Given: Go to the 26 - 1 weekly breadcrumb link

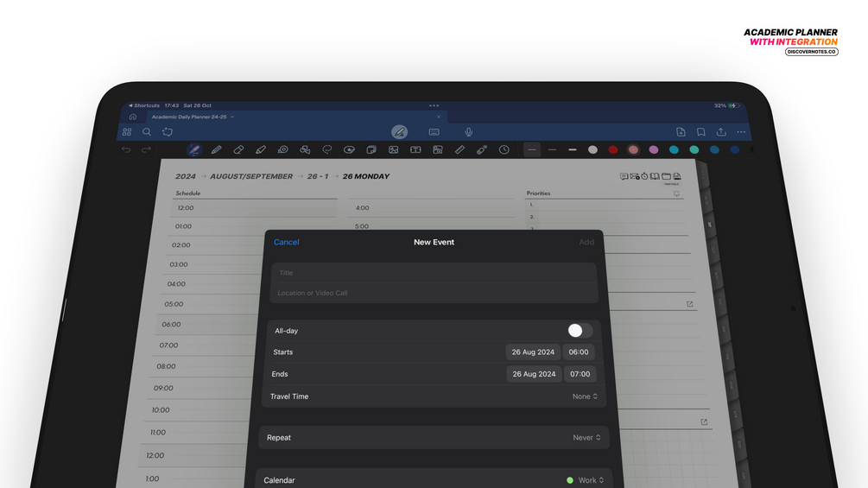Looking at the screenshot, I should [318, 176].
